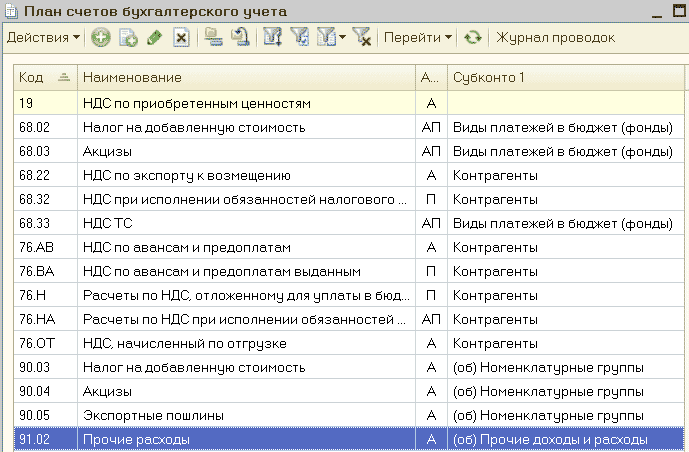
Task: Click the Журнал проводок button
Action: 555,38
